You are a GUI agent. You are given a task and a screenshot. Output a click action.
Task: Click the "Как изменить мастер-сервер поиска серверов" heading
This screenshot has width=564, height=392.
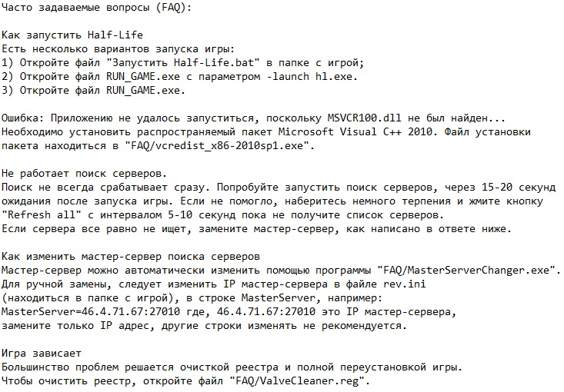(x=131, y=257)
